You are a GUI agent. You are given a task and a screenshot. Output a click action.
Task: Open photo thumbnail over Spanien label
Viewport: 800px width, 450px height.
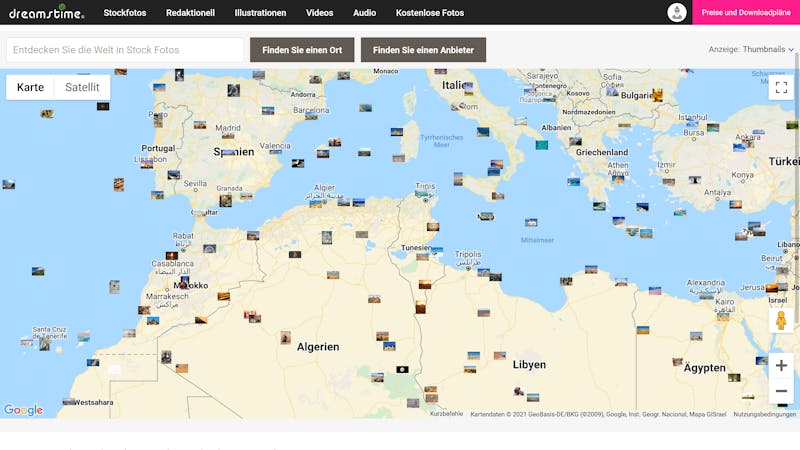[229, 152]
